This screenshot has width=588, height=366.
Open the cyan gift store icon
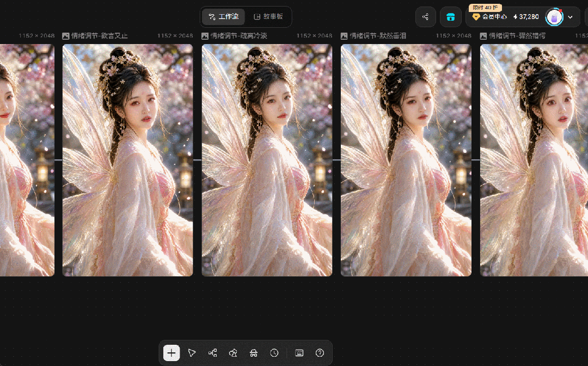(450, 17)
